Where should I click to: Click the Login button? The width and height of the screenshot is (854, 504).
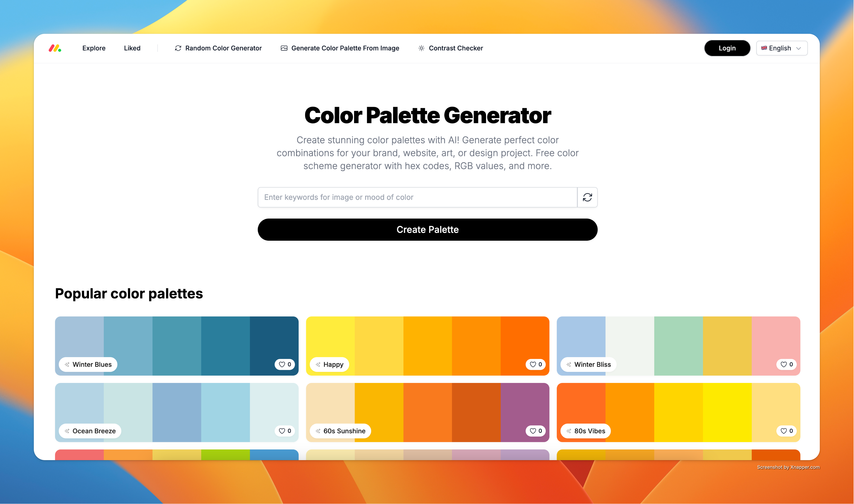[x=727, y=48]
